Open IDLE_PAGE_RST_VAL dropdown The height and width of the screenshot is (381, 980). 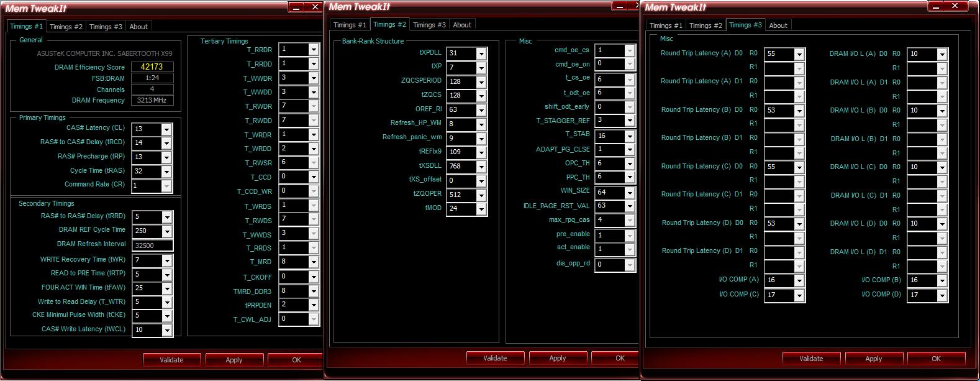click(630, 206)
